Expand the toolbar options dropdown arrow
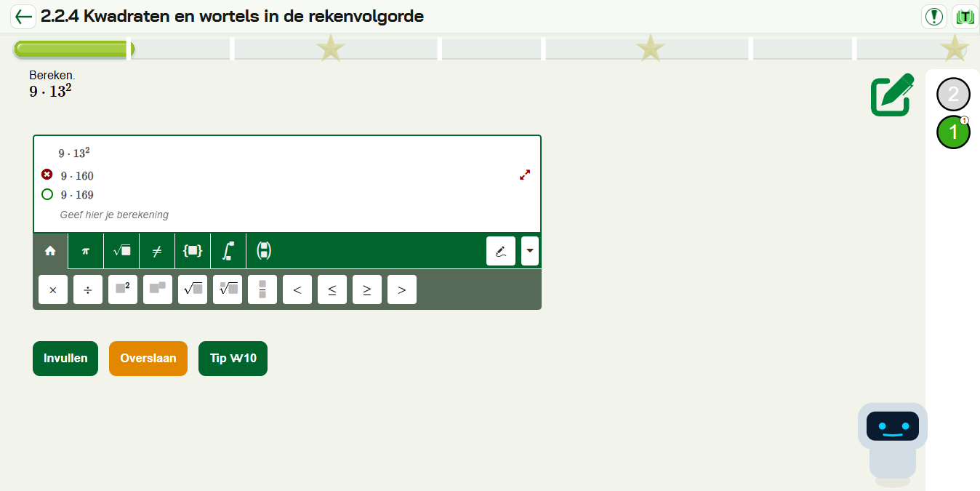 click(530, 251)
